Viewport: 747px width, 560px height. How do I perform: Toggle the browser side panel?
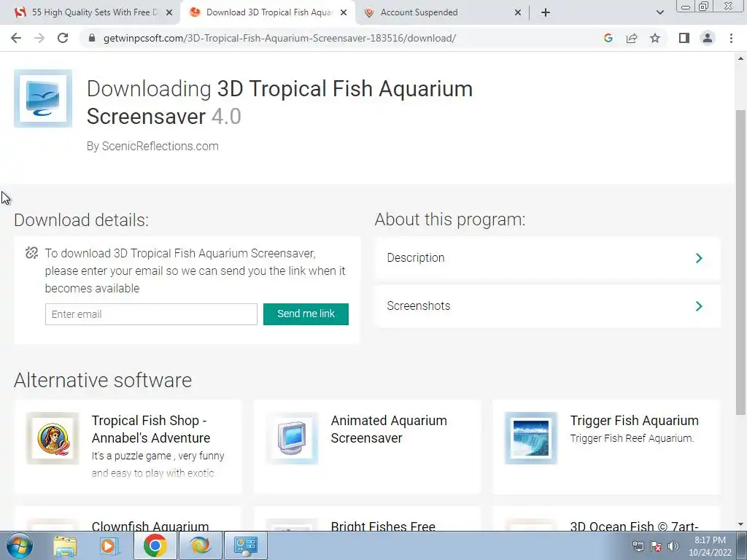684,38
